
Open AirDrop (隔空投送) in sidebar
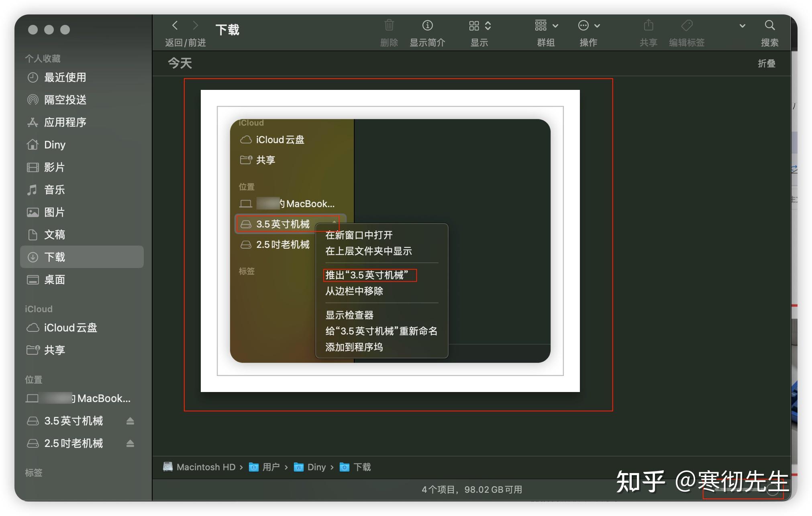(65, 100)
